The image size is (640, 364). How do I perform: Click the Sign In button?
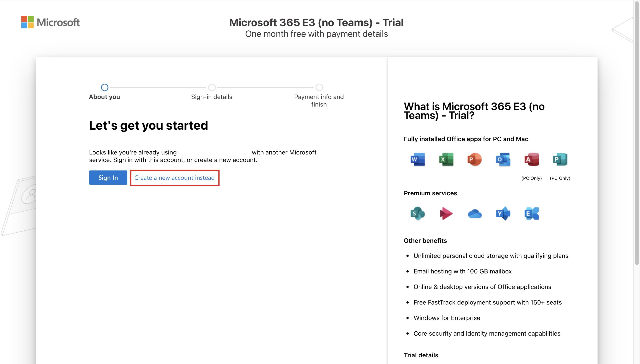pos(108,178)
